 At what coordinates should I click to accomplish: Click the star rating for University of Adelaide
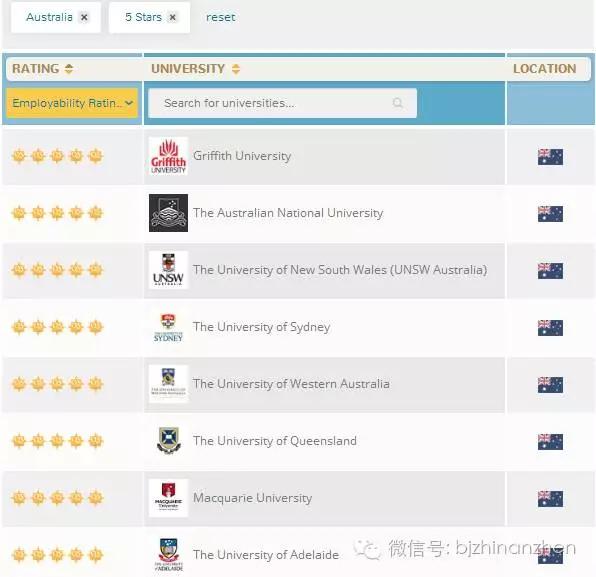[x=57, y=555]
